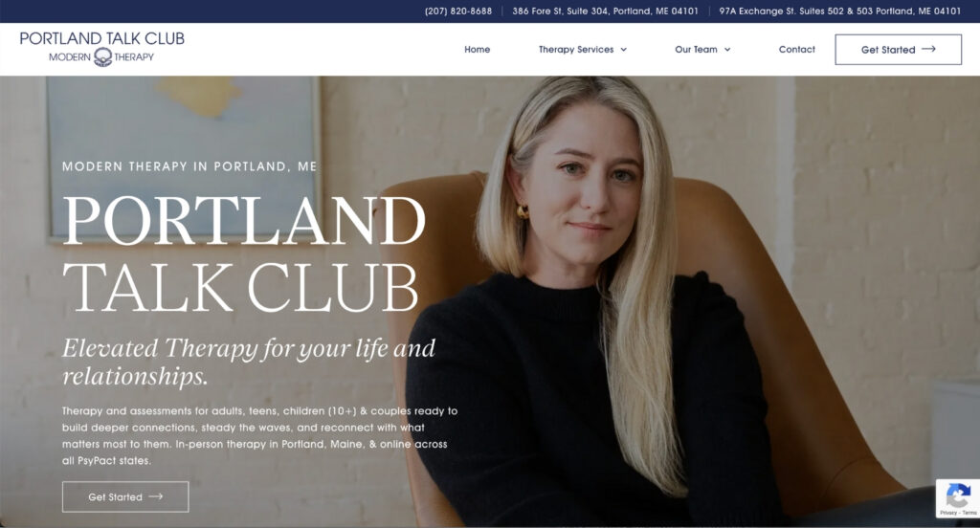Call the phone number (207) 820-8688

point(458,11)
